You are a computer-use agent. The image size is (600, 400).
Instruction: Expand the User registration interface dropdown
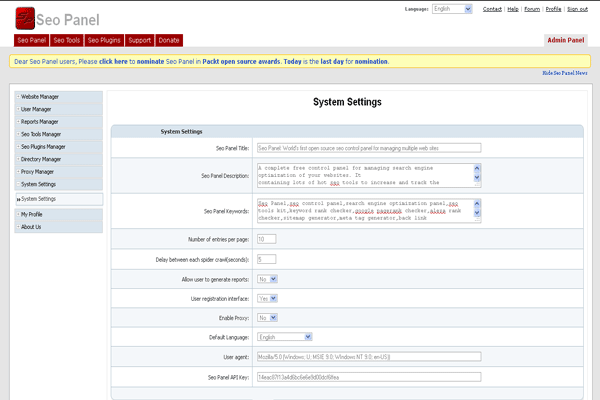click(x=267, y=298)
